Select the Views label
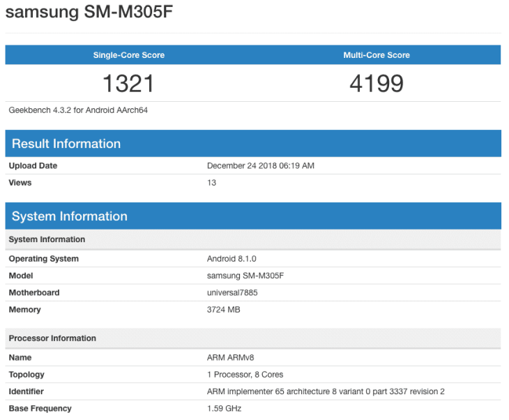Viewport: 509px width, 420px height. pyautogui.click(x=20, y=183)
